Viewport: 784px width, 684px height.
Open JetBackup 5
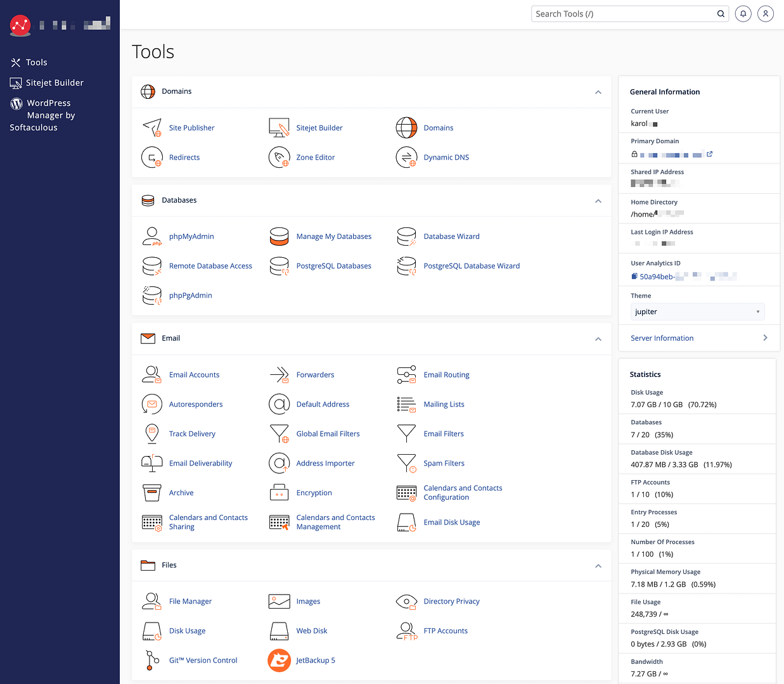[315, 660]
